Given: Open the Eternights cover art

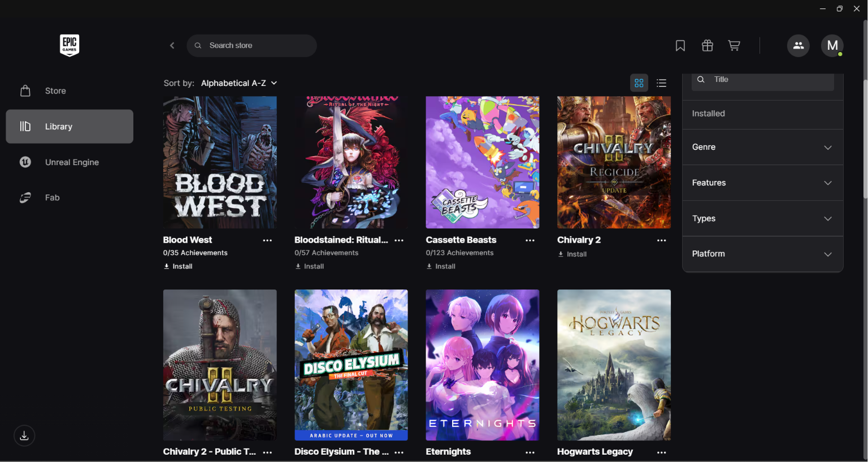Looking at the screenshot, I should [x=483, y=365].
